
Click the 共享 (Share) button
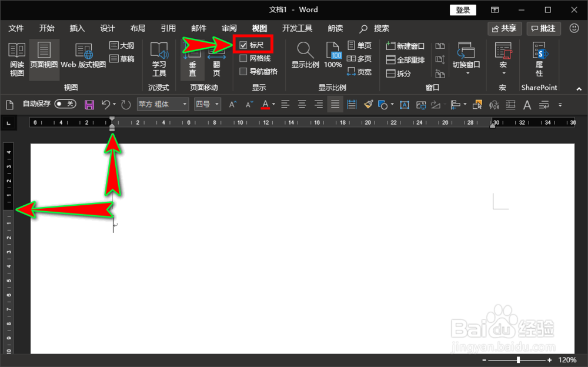(505, 28)
